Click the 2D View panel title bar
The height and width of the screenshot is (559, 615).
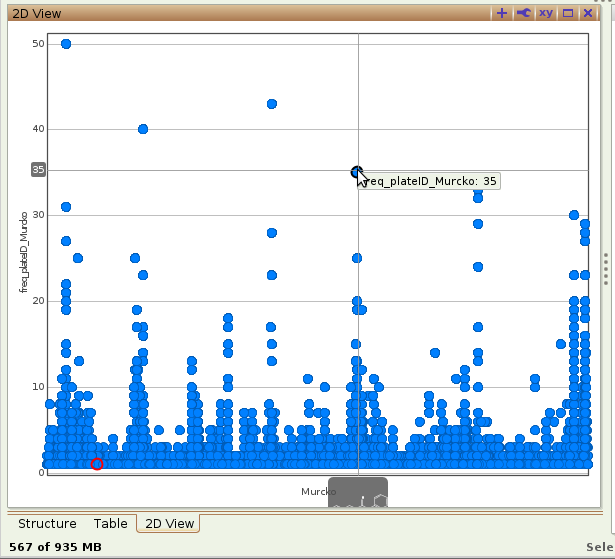click(x=250, y=13)
